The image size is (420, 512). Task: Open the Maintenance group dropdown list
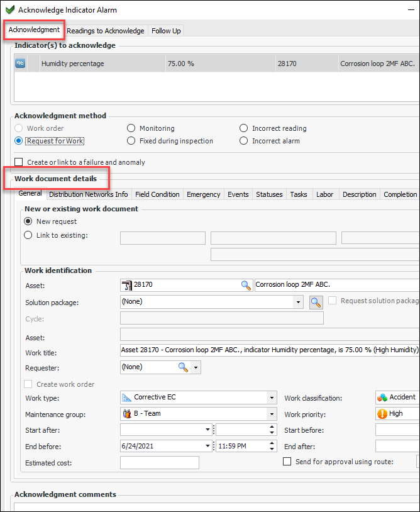[272, 414]
